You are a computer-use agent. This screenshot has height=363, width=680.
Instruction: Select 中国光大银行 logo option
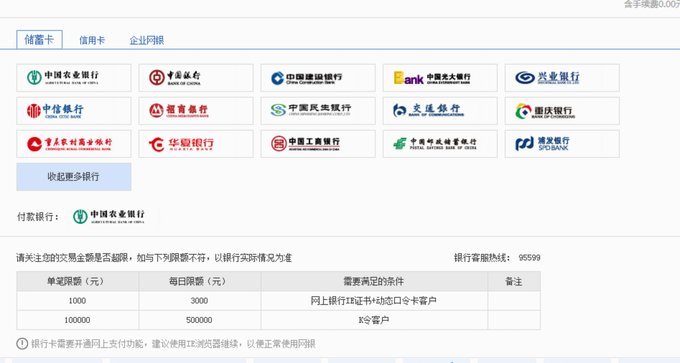(440, 78)
